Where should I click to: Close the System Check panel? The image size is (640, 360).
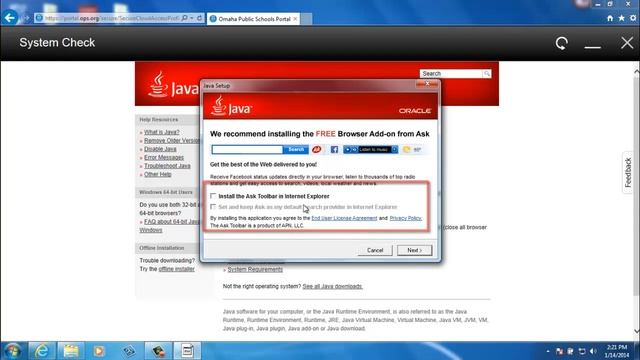pos(627,43)
